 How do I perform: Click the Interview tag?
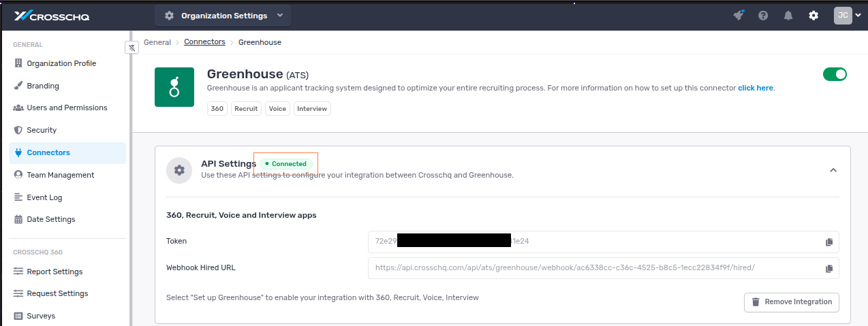[x=312, y=108]
